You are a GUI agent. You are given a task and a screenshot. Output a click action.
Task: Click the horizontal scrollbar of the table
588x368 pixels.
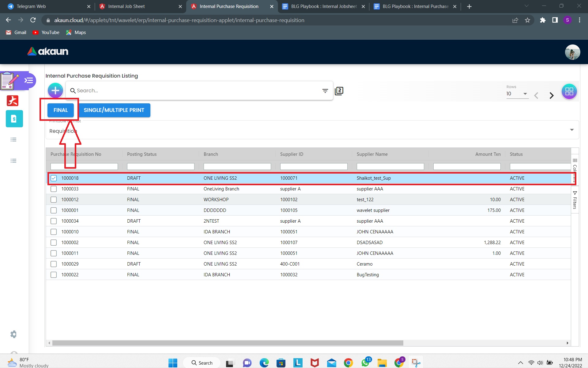[x=228, y=343]
